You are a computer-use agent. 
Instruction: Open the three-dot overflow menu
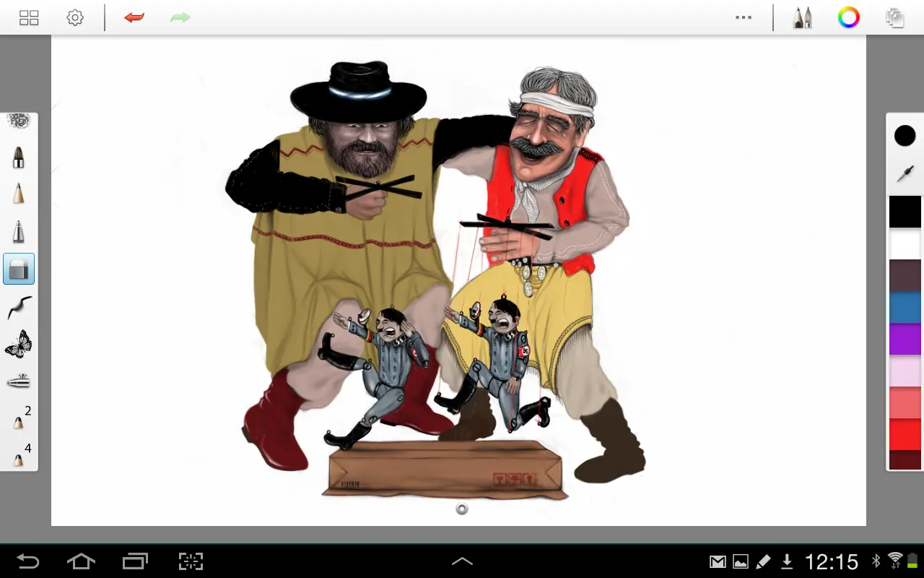click(x=744, y=17)
